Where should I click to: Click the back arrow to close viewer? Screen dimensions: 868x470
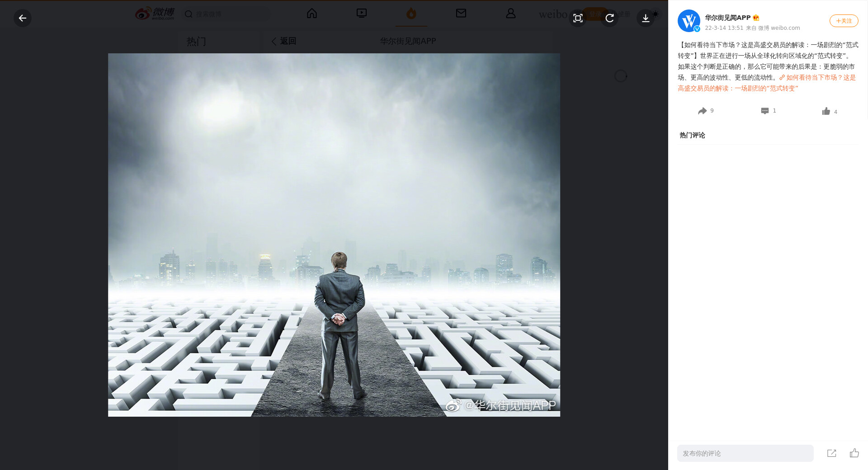(x=22, y=18)
